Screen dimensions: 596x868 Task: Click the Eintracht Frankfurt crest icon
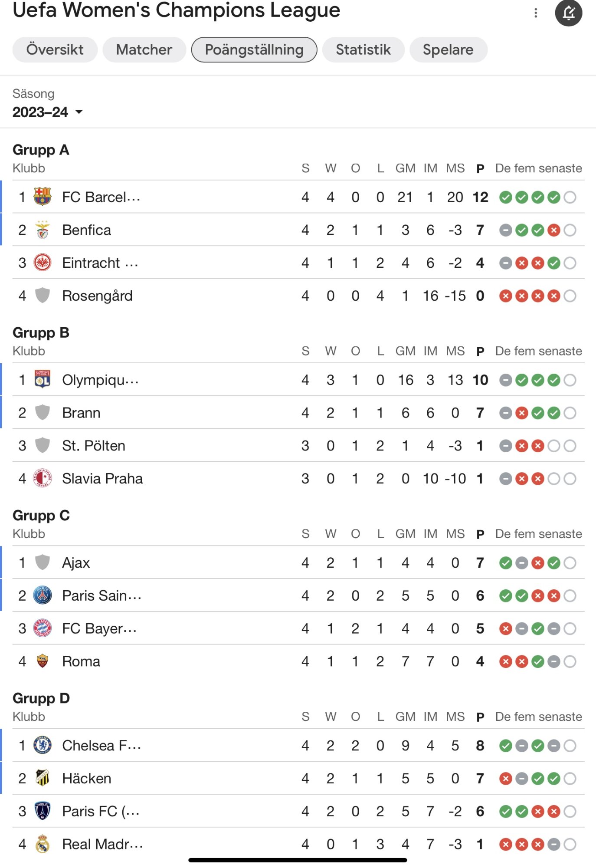pyautogui.click(x=43, y=263)
